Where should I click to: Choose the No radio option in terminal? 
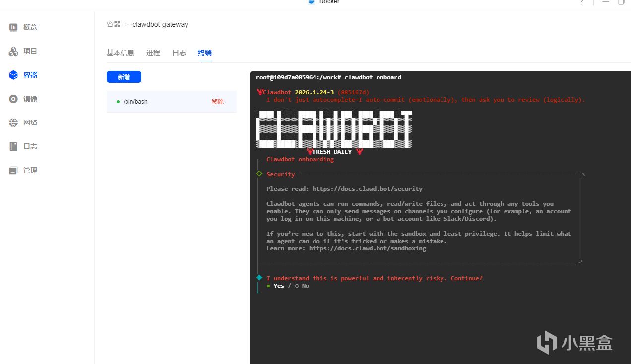tap(302, 286)
